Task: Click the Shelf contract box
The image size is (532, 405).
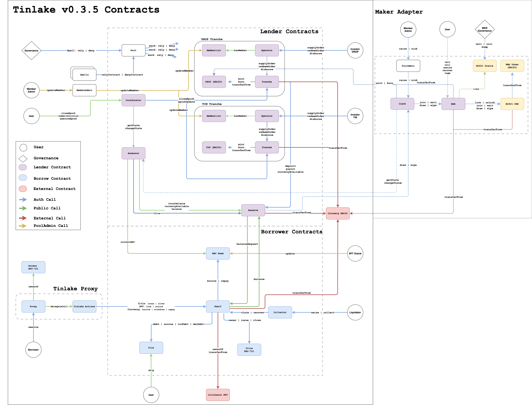Action: [218, 306]
